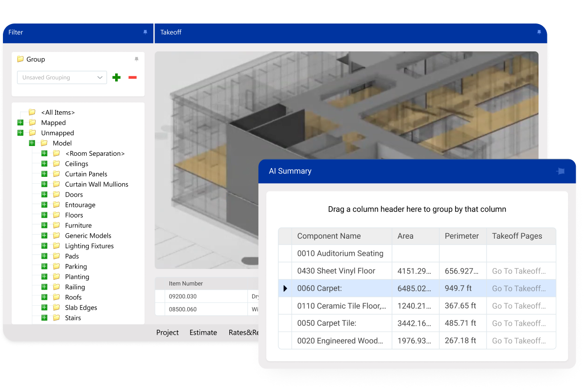
Task: Pin the Takeoff panel header
Action: click(x=539, y=32)
